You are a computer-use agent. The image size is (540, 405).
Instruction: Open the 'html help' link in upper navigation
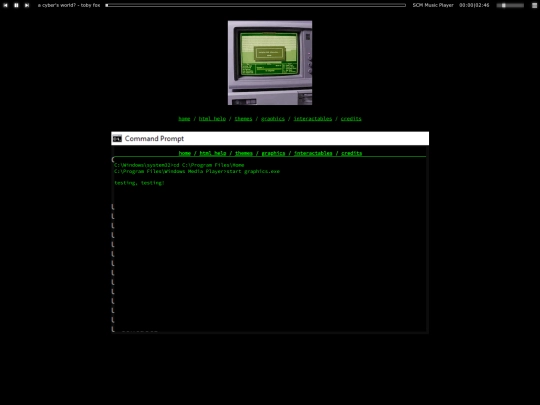(x=212, y=118)
